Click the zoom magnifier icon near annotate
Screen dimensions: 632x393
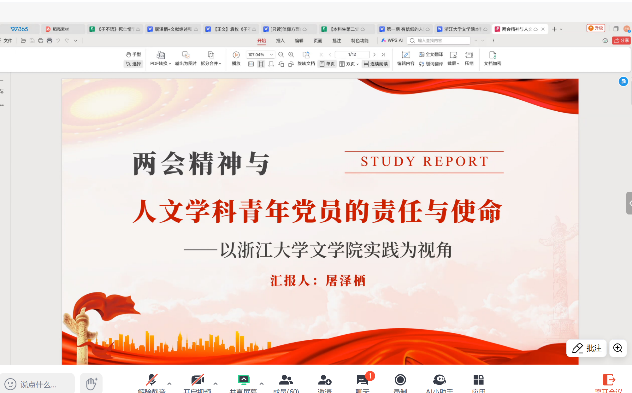click(617, 348)
